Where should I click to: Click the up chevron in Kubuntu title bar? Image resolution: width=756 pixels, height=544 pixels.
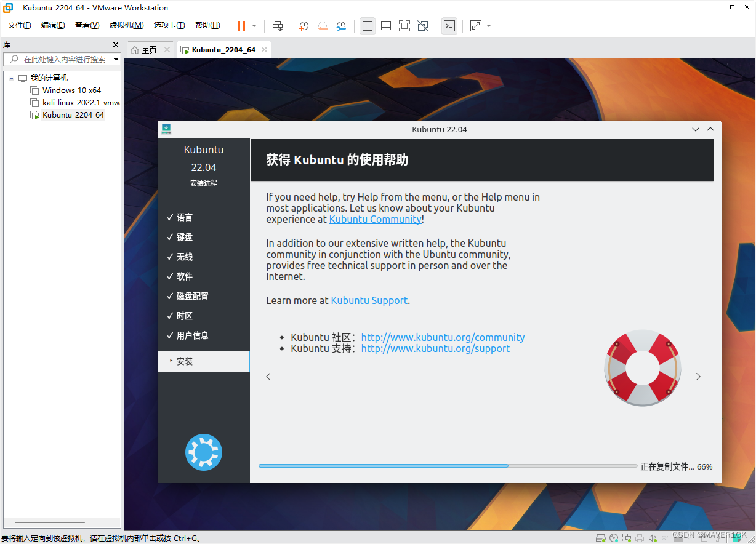coord(710,129)
